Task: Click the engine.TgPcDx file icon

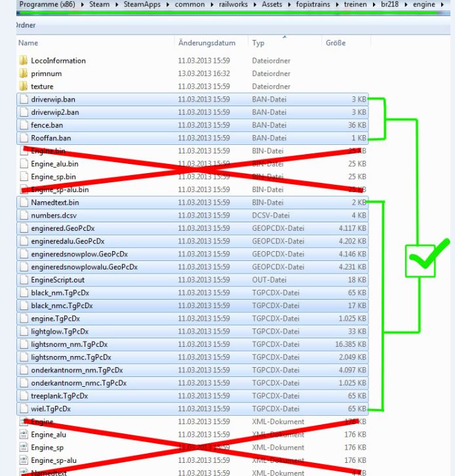Action: click(x=24, y=319)
